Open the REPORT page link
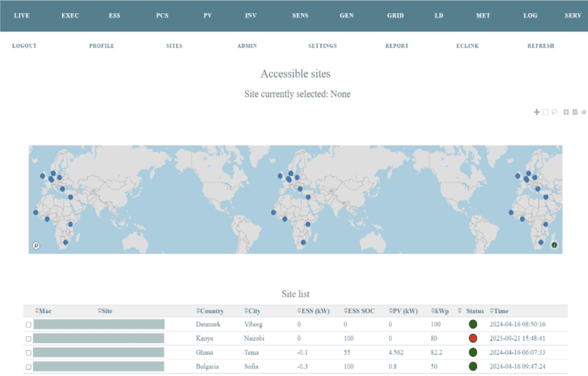 (397, 46)
